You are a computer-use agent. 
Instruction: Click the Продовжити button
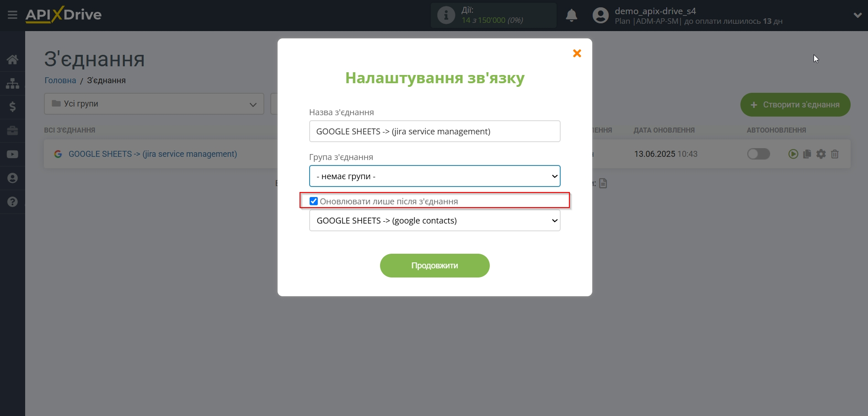[x=434, y=266]
